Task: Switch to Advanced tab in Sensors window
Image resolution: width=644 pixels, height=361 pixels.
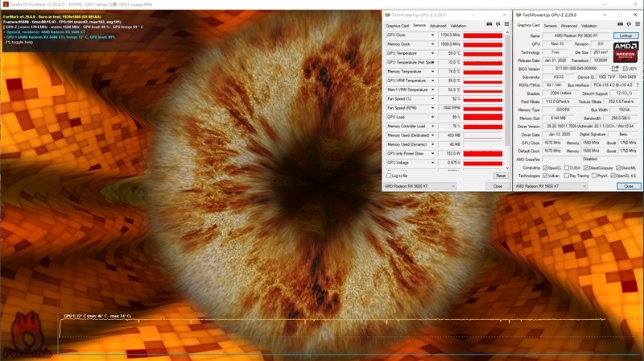Action: pos(438,25)
